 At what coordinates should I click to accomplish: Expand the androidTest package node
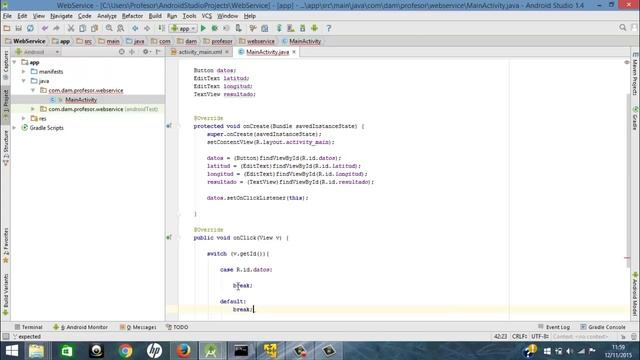click(33, 109)
